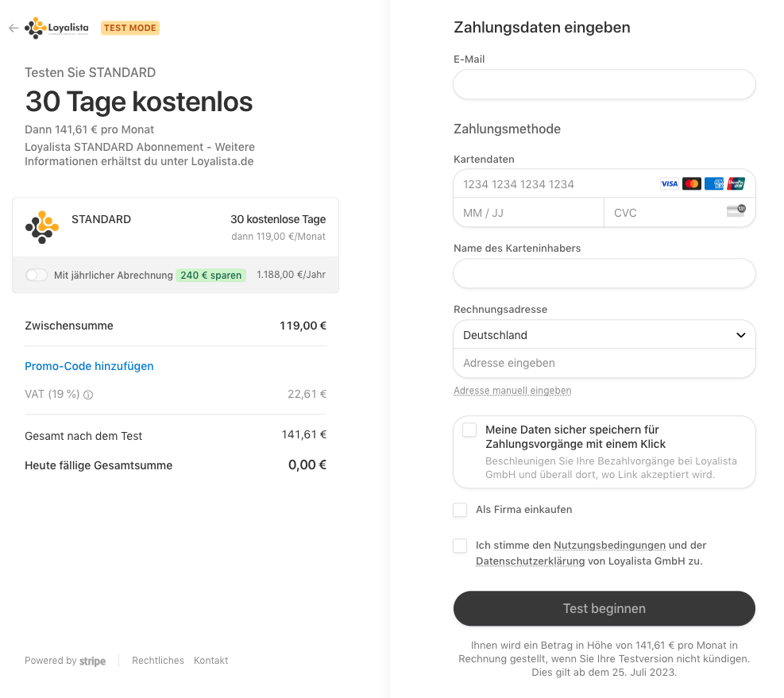Click the UnionPay card icon
Viewport: 784px width, 698px height.
(736, 184)
